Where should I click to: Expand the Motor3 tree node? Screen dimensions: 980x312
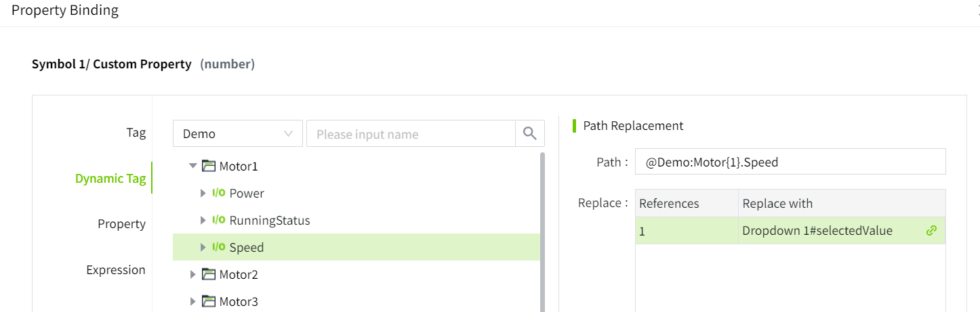click(193, 301)
